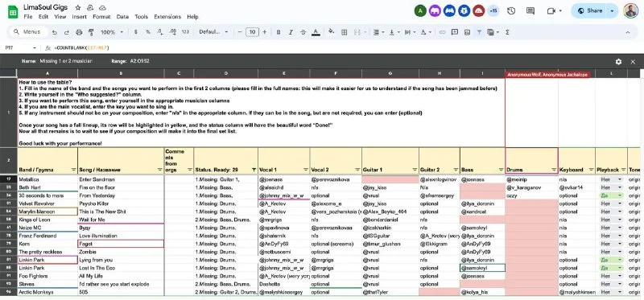
Task: Open text rotation dropdown
Action: [426, 32]
